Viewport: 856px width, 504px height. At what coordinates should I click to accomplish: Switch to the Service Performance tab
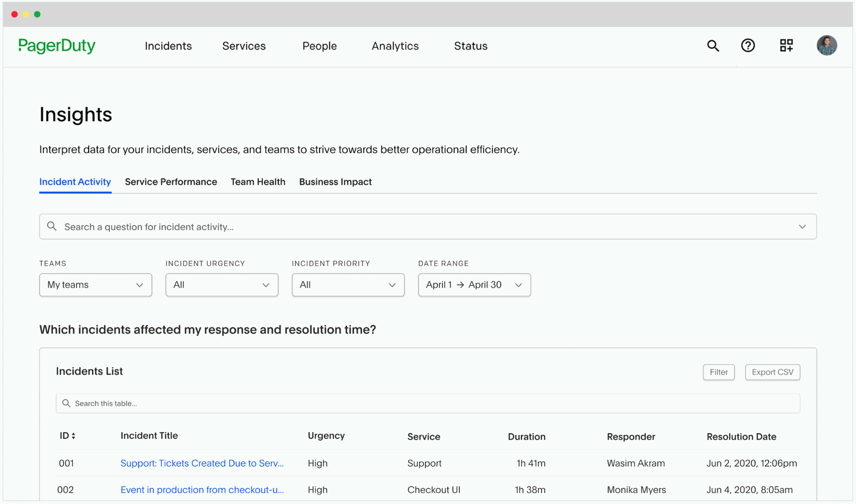click(x=171, y=182)
